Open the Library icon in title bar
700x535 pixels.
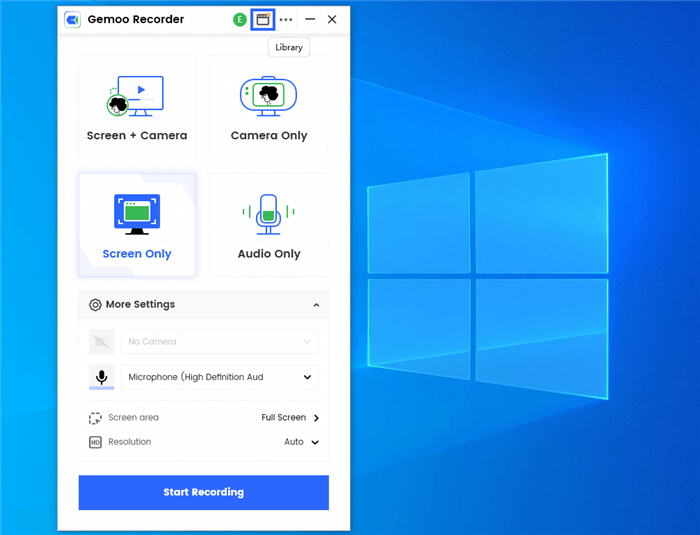(x=263, y=19)
